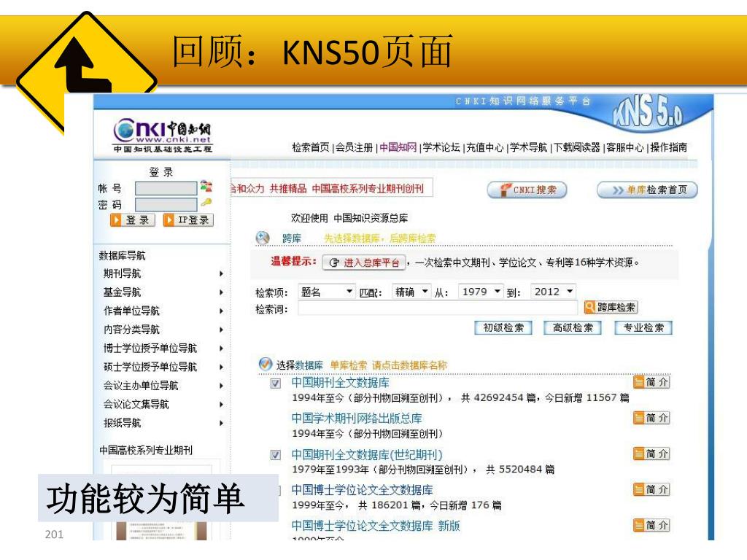Click the 检索词 search input field
The image size is (747, 560).
(x=437, y=308)
